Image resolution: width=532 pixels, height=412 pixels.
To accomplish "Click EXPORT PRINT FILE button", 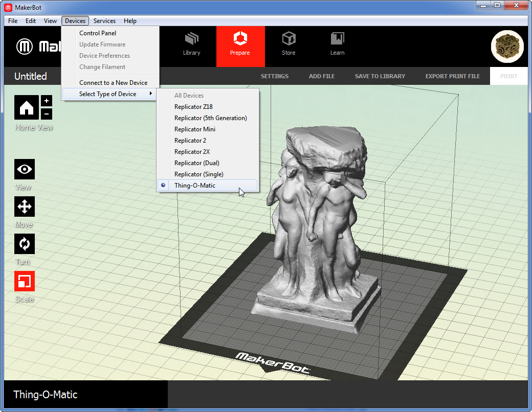I will pyautogui.click(x=453, y=76).
